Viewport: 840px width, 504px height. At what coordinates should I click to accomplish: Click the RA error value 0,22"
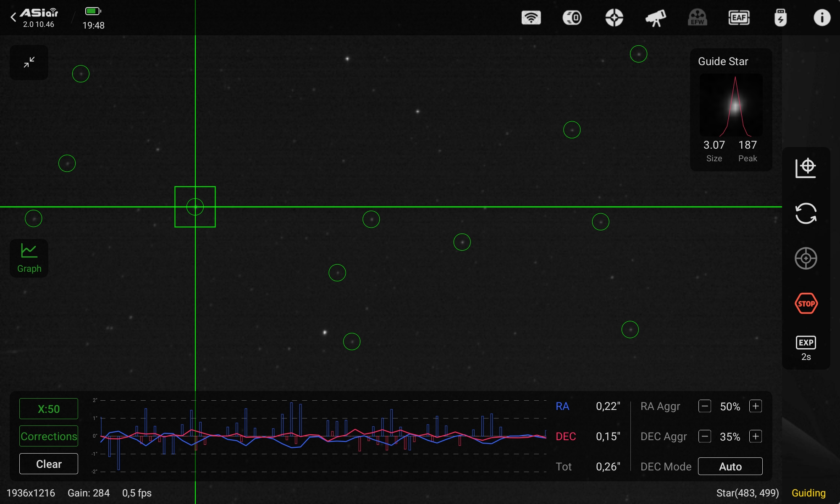click(608, 406)
